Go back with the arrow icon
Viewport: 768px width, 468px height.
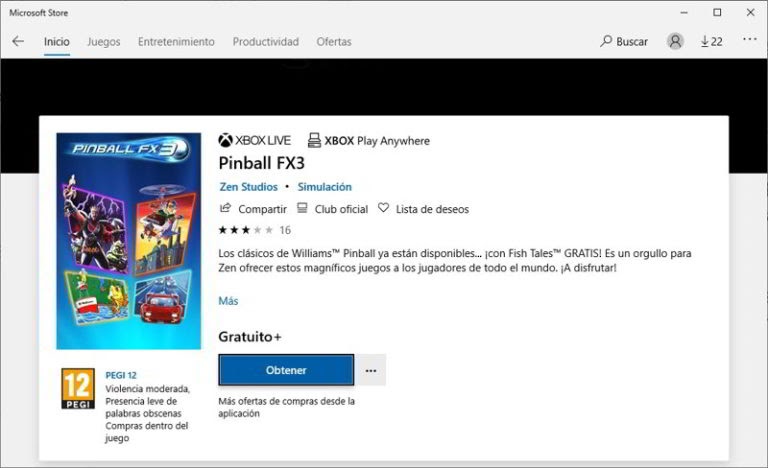(x=18, y=41)
